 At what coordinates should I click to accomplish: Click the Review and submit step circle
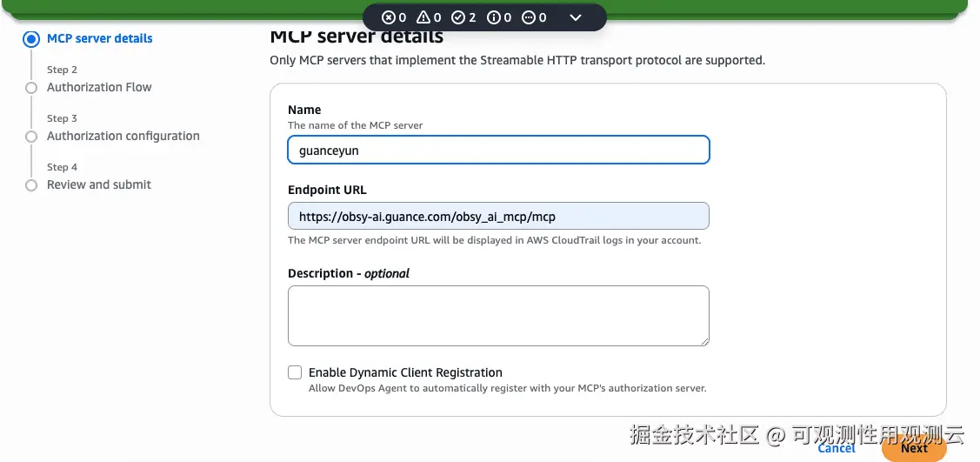(x=31, y=185)
